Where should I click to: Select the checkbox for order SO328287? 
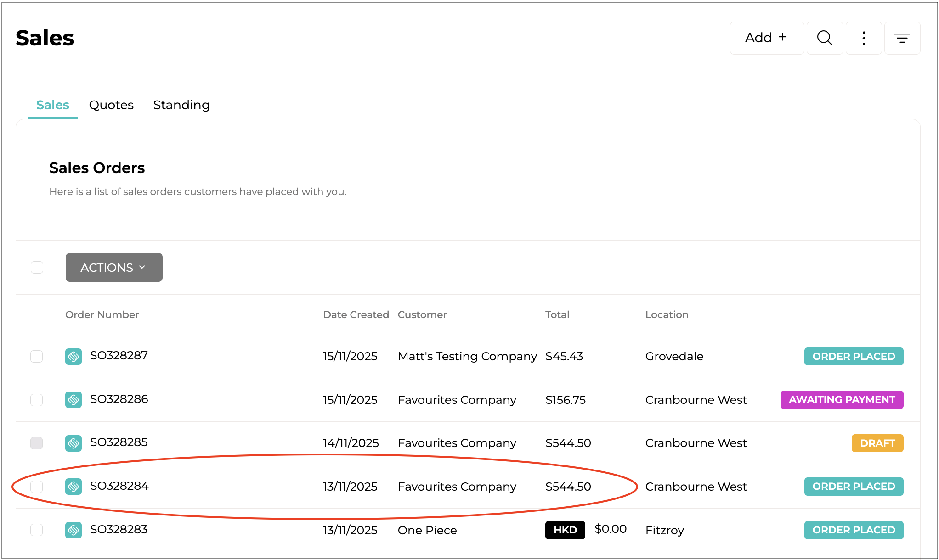coord(37,357)
